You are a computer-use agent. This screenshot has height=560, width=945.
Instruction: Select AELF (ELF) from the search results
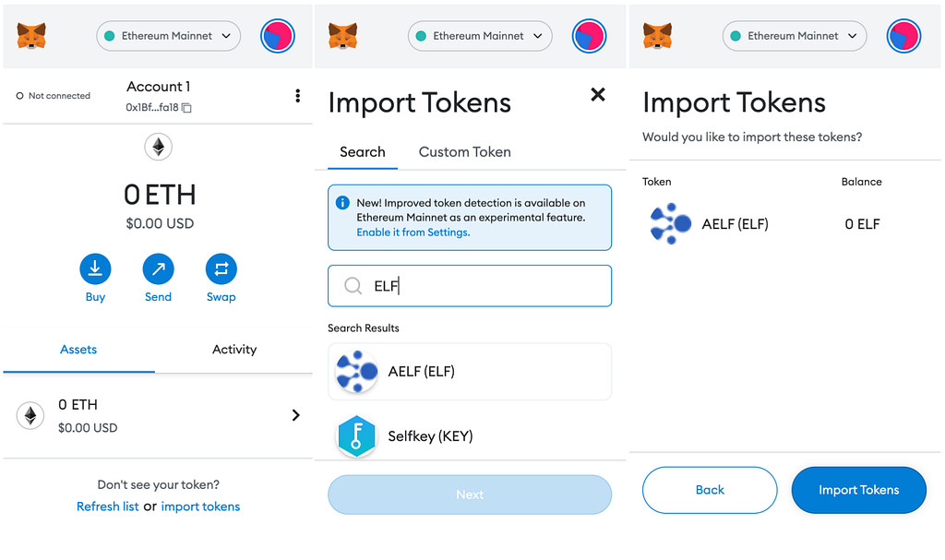pyautogui.click(x=470, y=372)
